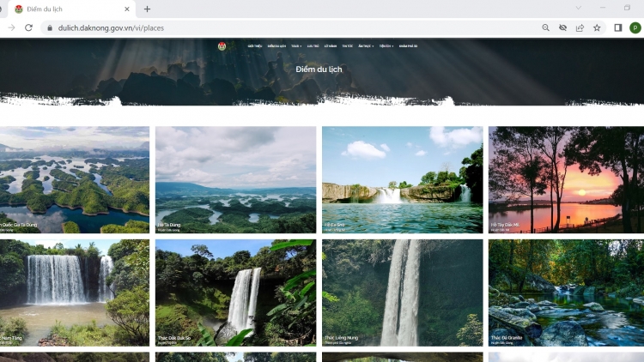Image resolution: width=644 pixels, height=362 pixels.
Task: Close the Điểm du lịch tab
Action: pyautogui.click(x=127, y=9)
